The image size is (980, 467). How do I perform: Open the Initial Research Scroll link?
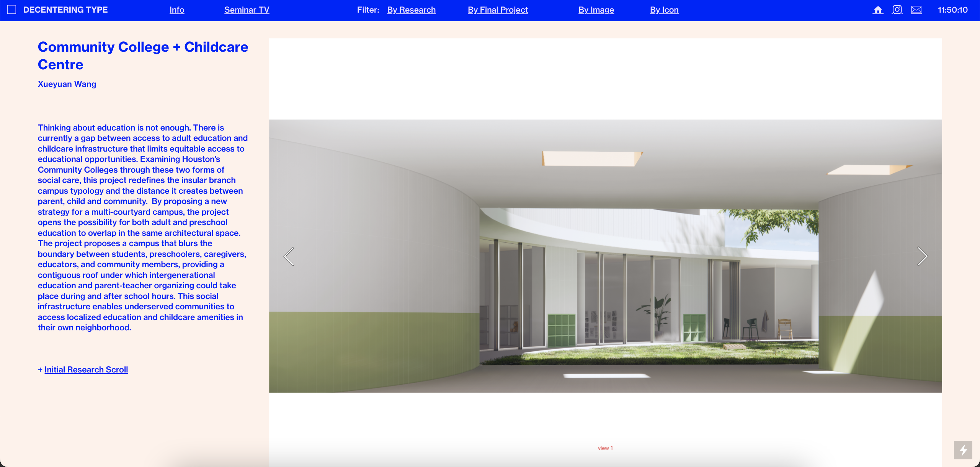click(86, 370)
